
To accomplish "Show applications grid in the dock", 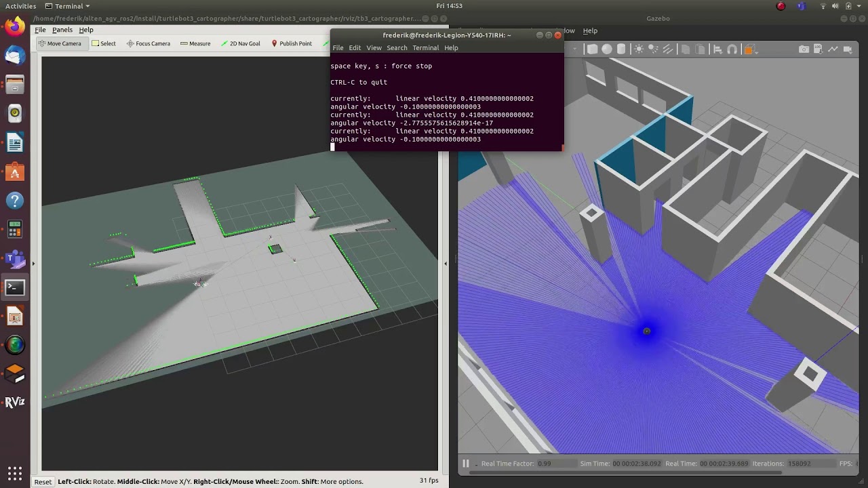I will (14, 473).
